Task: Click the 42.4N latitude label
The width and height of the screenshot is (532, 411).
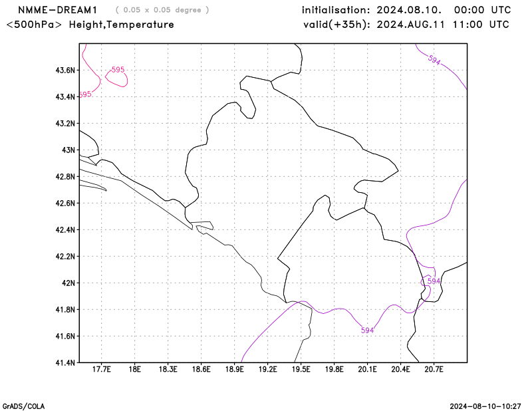Action: [65, 229]
